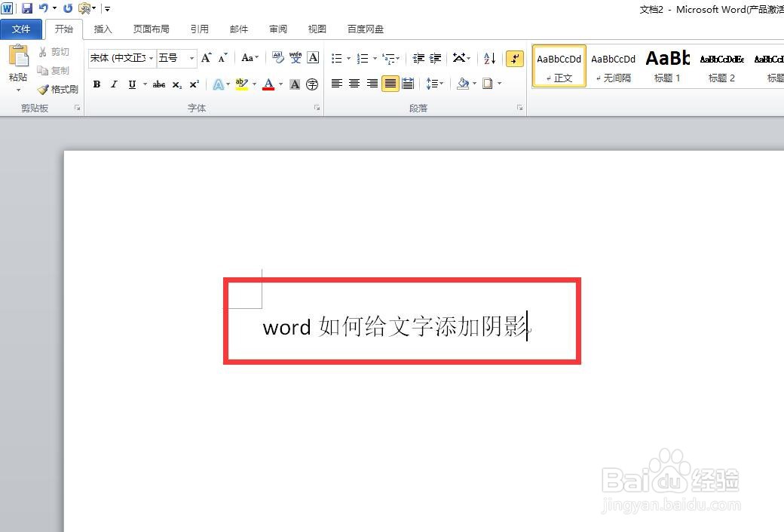Image resolution: width=784 pixels, height=532 pixels.
Task: Select Format Painter (格式刷)
Action: click(58, 90)
